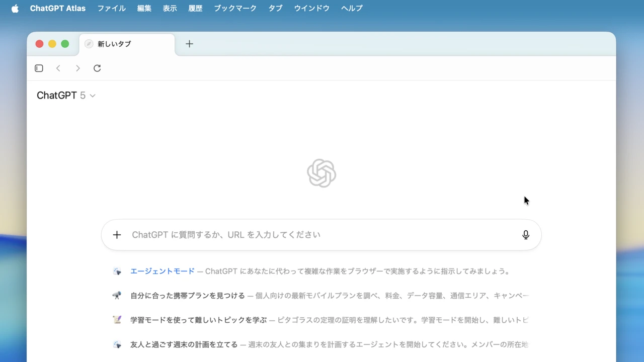Open a new tab with plus button
The height and width of the screenshot is (362, 644).
(x=189, y=44)
